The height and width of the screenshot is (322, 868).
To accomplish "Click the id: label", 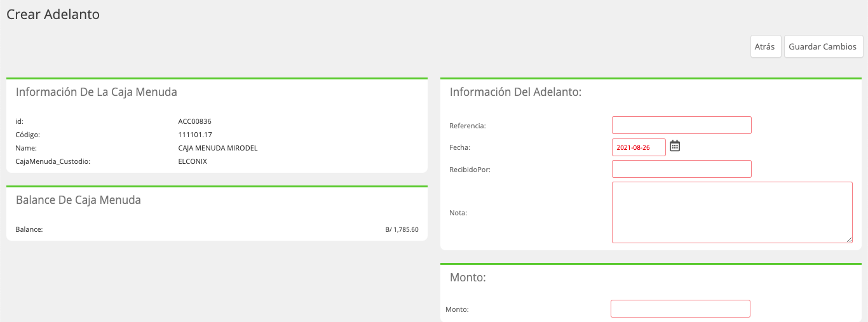I will 19,121.
